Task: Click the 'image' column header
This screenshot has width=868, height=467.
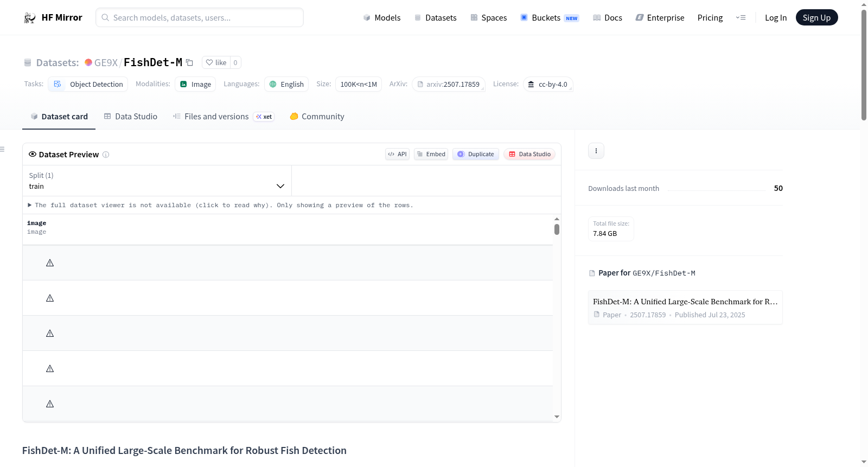Action: [37, 223]
